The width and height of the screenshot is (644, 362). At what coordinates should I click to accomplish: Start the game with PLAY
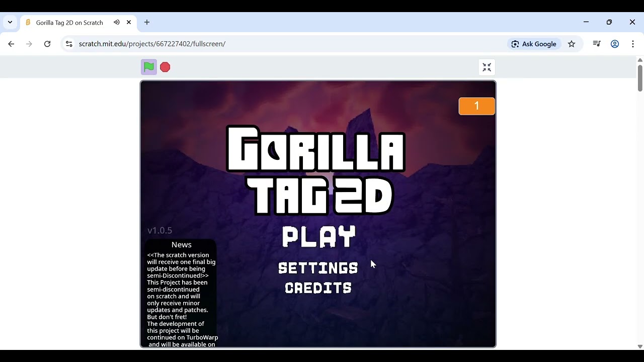point(319,237)
